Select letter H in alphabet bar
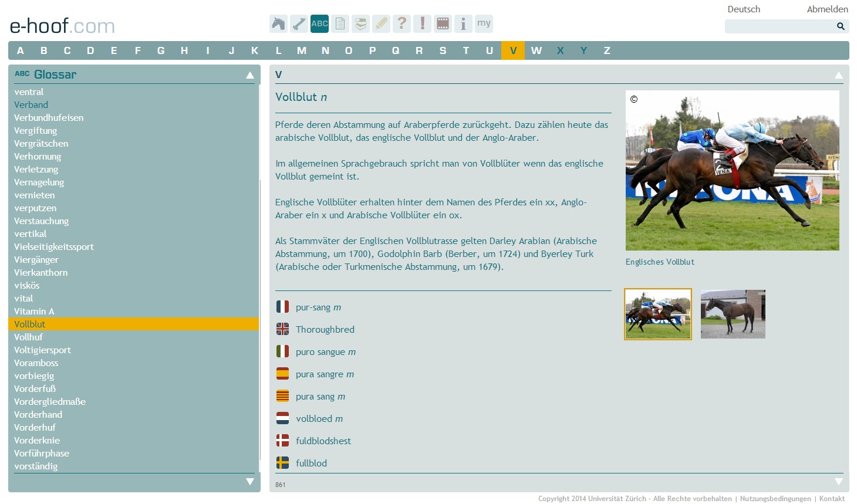857x504 pixels. (x=184, y=50)
